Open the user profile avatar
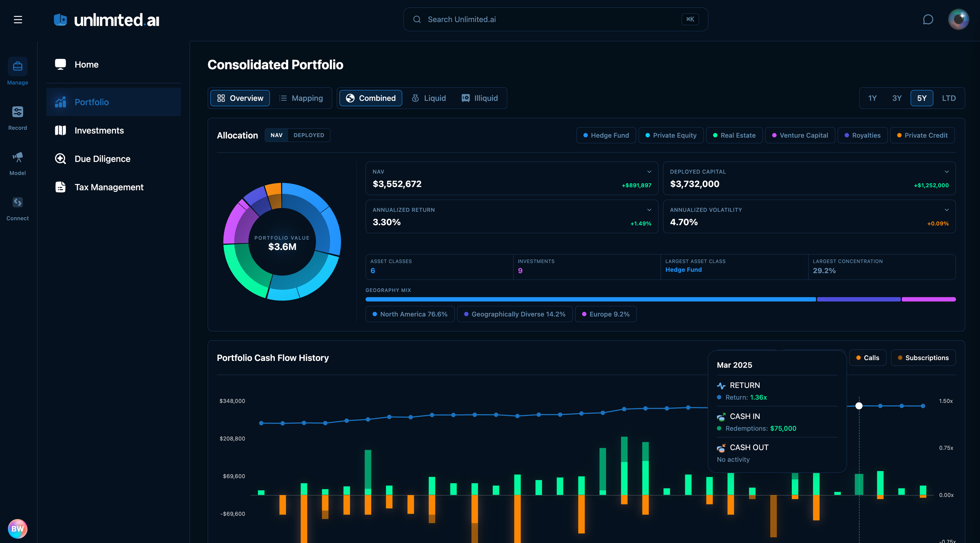980x543 pixels. coord(958,19)
